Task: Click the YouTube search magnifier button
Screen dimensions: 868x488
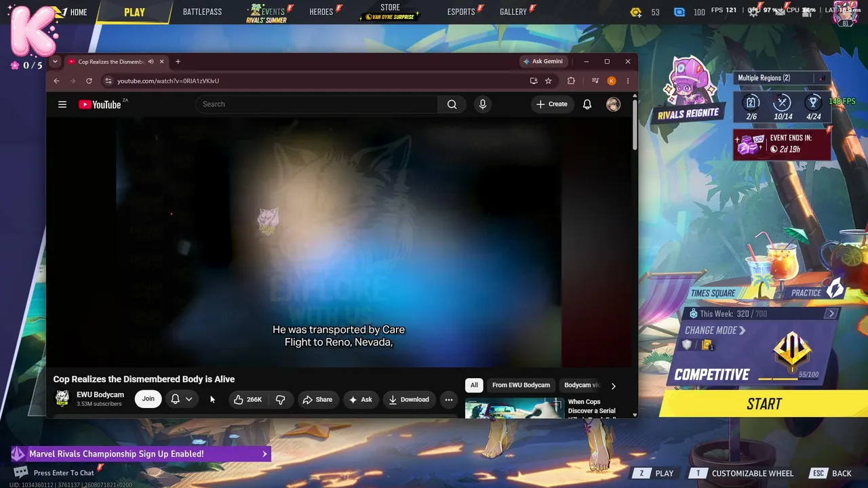Action: pos(452,104)
